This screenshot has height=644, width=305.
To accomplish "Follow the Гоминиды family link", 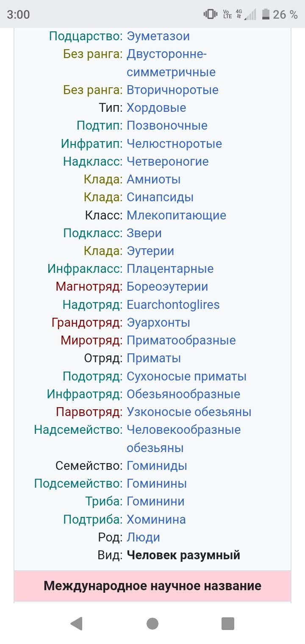I will point(157,466).
